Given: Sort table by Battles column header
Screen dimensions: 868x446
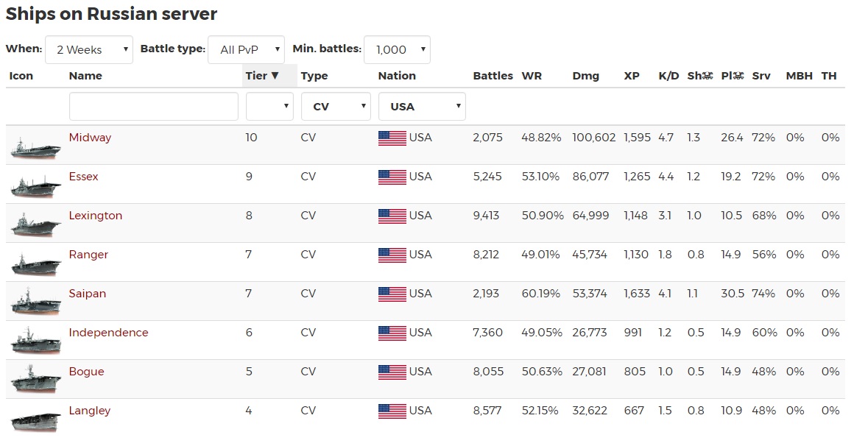Looking at the screenshot, I should (x=493, y=76).
